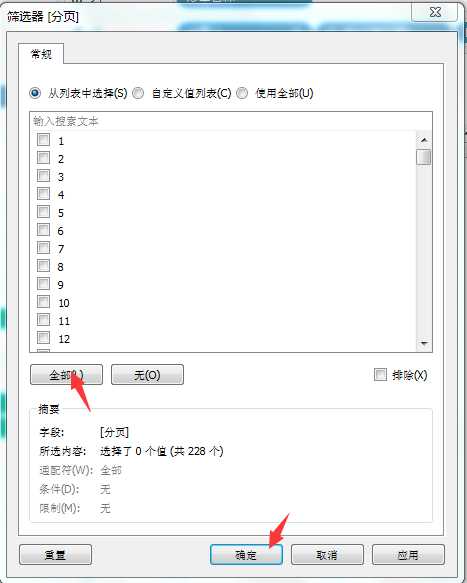This screenshot has height=583, width=467.
Task: Select the 使用全部(U) radio option
Action: (x=242, y=93)
